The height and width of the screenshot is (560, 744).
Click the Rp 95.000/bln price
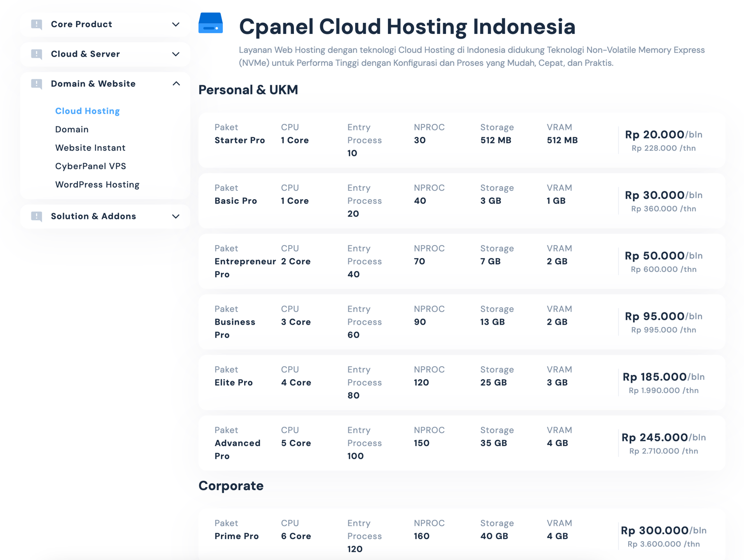664,316
